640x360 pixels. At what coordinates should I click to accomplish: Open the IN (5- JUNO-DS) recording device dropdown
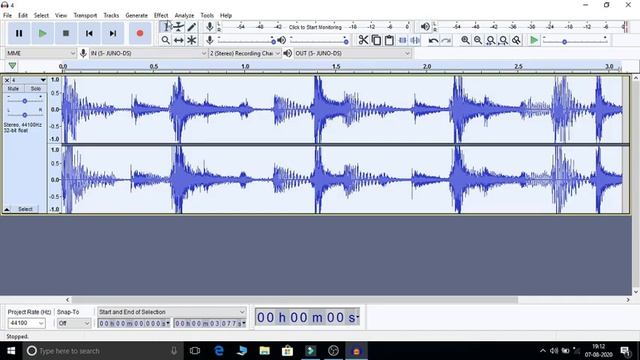(148, 53)
